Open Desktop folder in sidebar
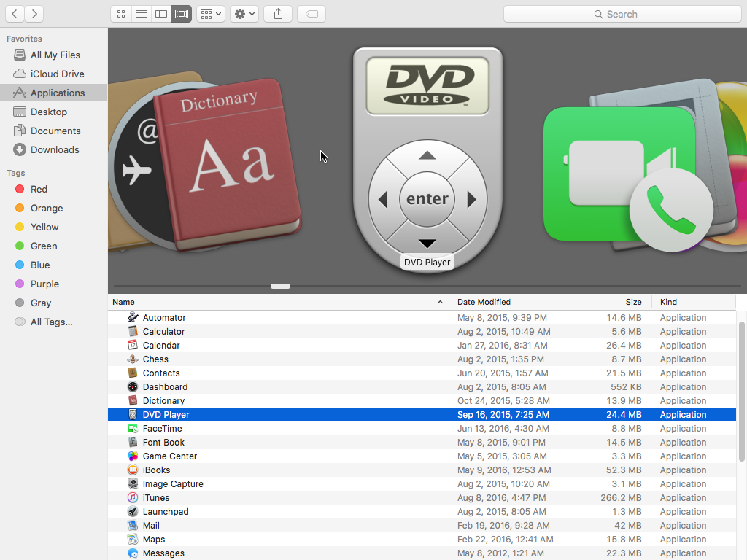747x560 pixels. (54, 112)
